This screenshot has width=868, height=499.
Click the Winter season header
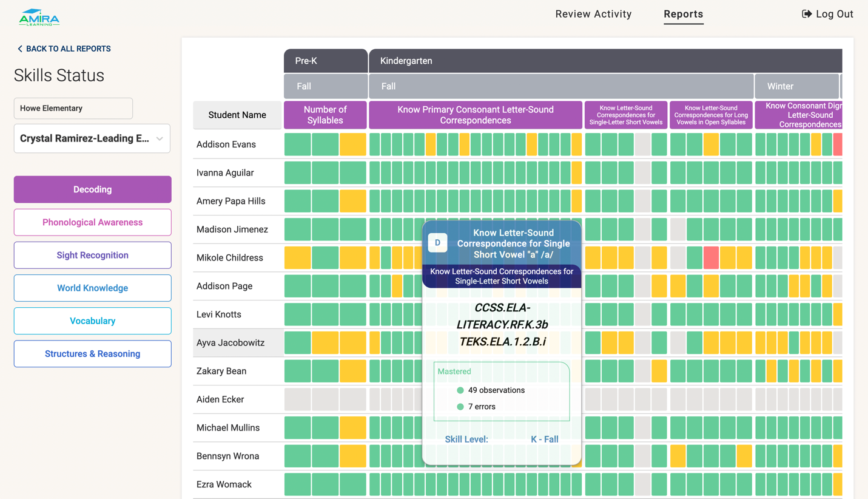coord(797,86)
